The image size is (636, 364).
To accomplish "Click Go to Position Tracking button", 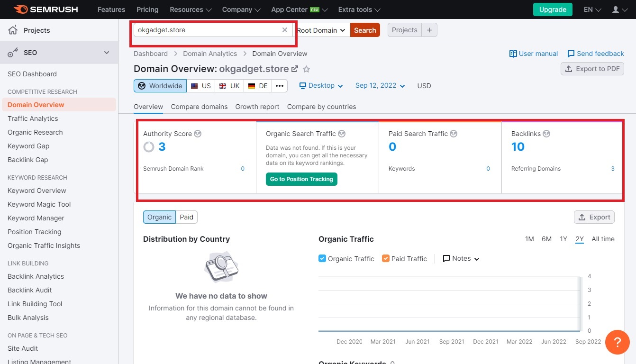I will (301, 179).
